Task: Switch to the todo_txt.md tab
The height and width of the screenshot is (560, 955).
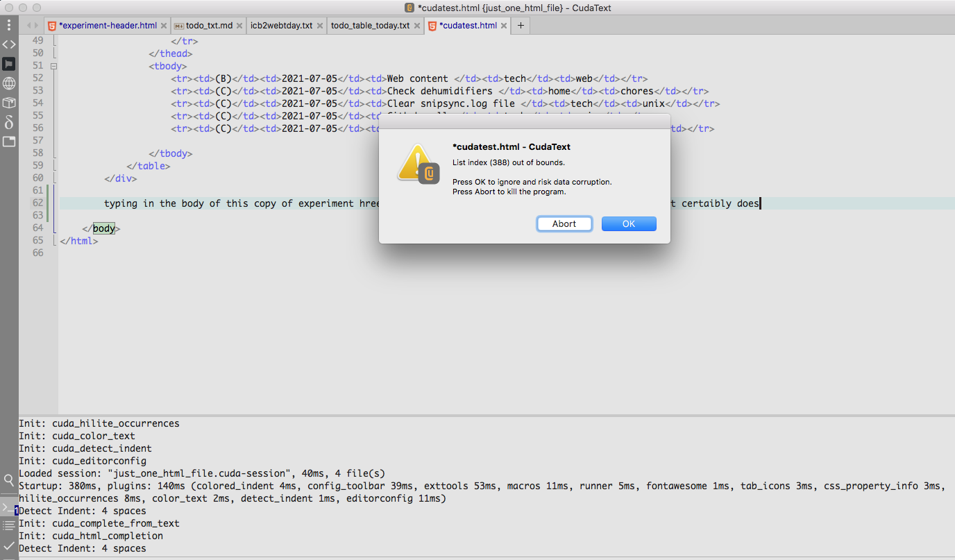Action: coord(208,26)
